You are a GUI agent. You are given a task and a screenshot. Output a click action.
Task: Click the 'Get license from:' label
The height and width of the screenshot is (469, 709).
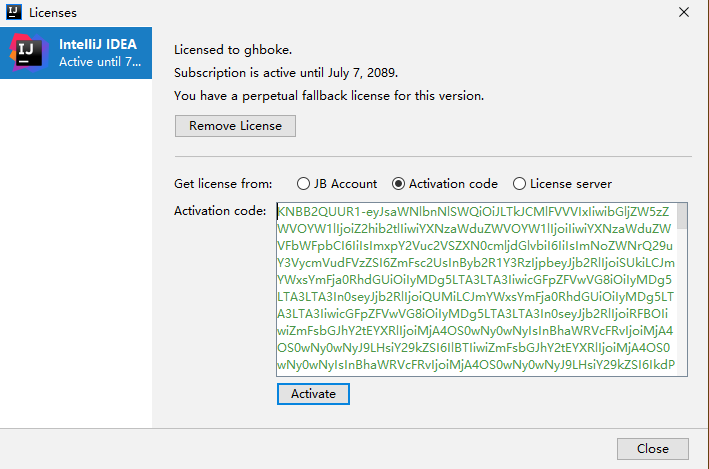[x=223, y=184]
